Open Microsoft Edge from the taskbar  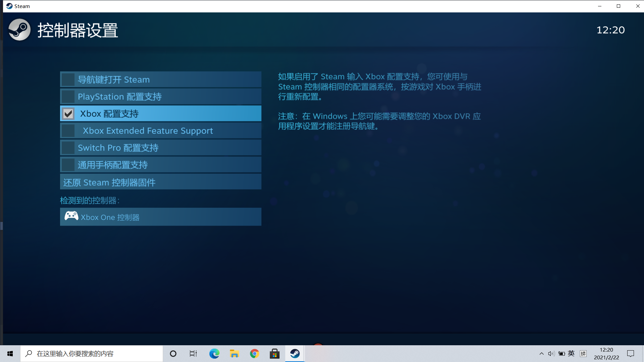[214, 354]
